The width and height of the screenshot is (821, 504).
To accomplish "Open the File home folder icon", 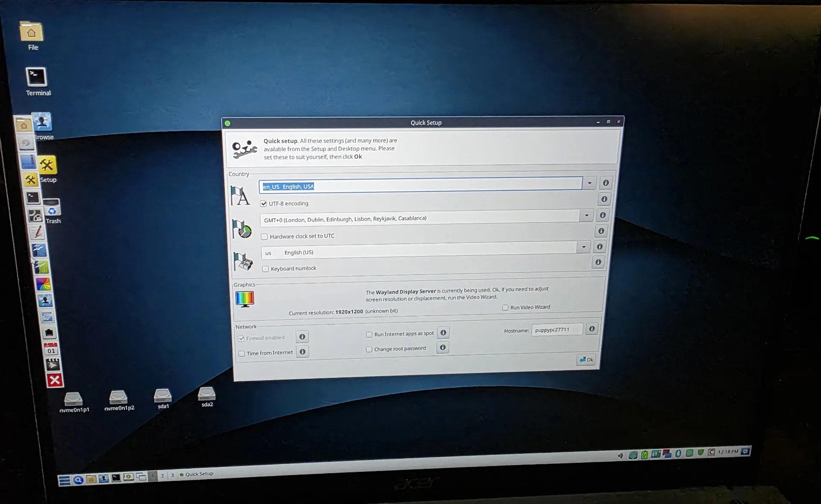I will click(x=31, y=32).
